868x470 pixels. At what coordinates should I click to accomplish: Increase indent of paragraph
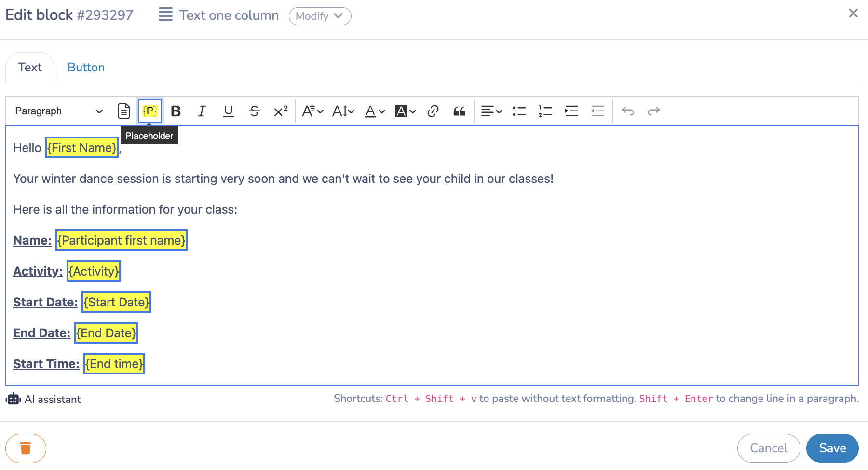(571, 111)
